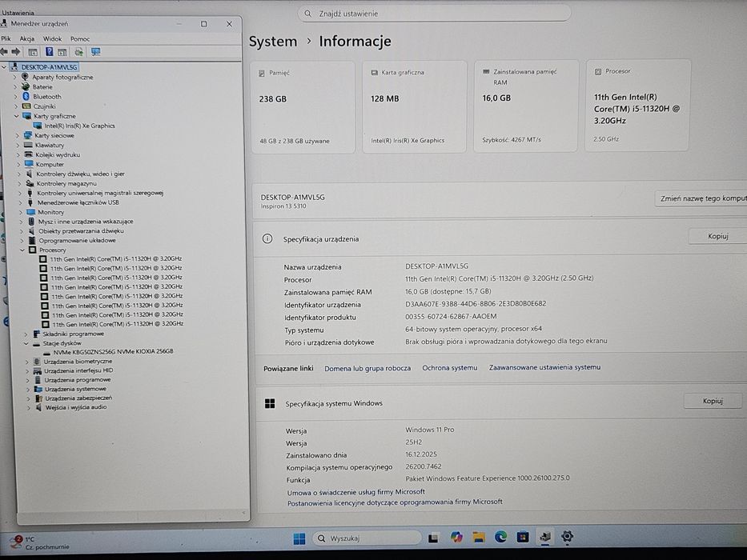The width and height of the screenshot is (747, 560).
Task: Click the Baterie category icon
Action: pos(26,86)
